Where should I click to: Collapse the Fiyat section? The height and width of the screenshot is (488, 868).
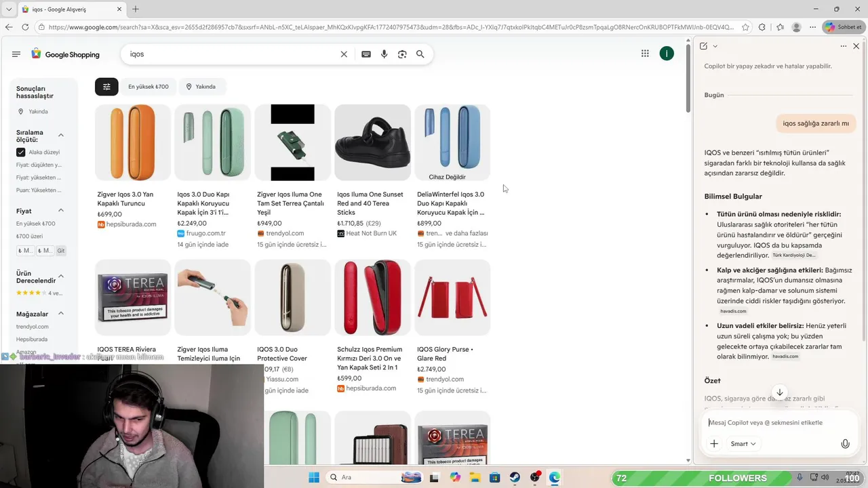[61, 211]
